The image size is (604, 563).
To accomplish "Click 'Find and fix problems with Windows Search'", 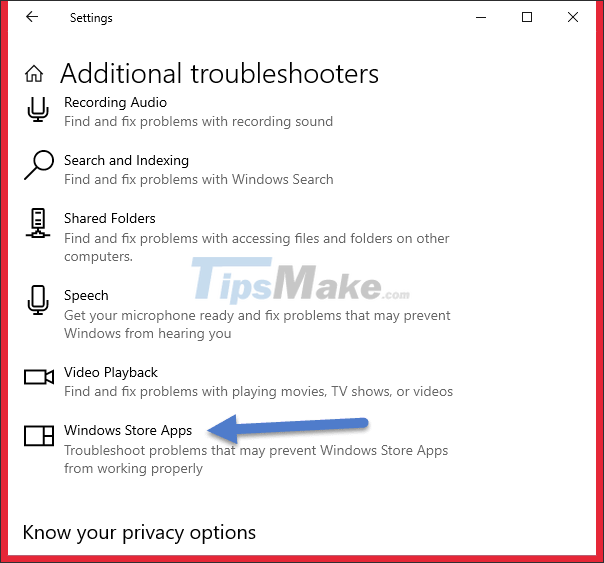I will click(198, 179).
